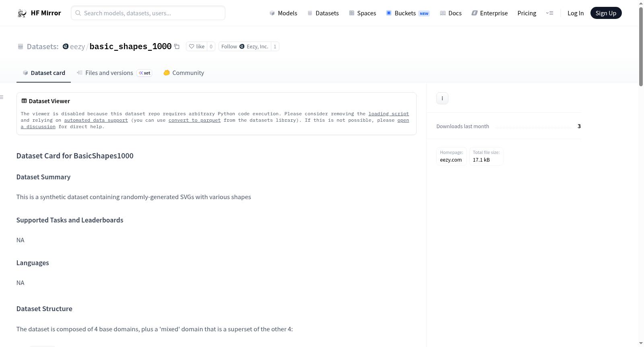
Task: Open the Models page
Action: point(283,13)
